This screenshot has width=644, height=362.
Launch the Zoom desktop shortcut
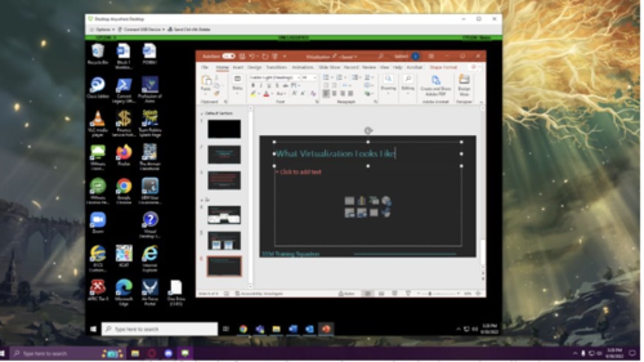tap(97, 221)
